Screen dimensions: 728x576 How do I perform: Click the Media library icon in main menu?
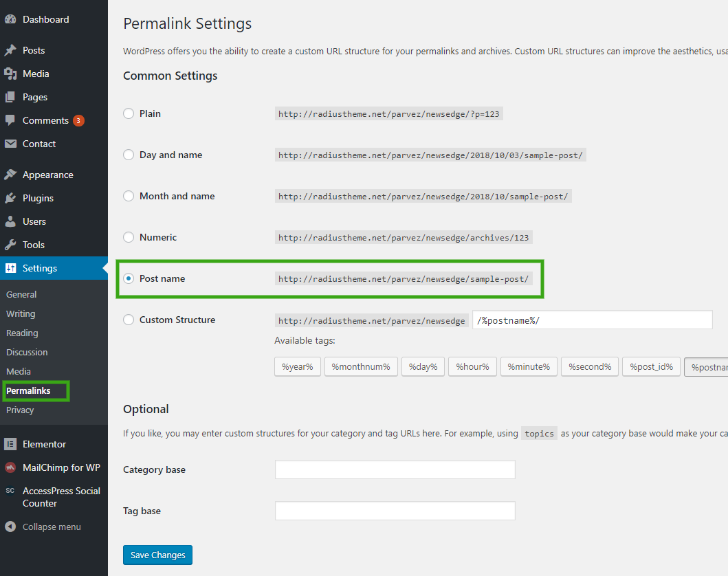[10, 74]
